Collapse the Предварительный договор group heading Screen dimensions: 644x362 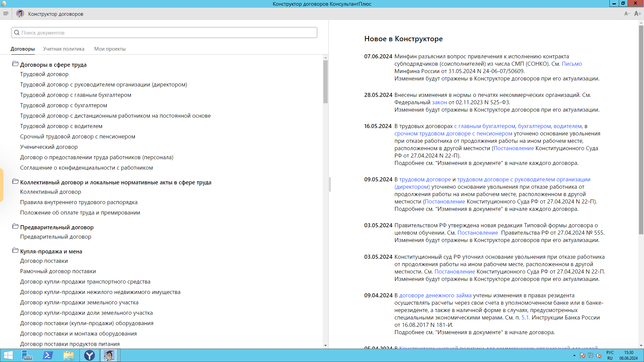[57, 227]
